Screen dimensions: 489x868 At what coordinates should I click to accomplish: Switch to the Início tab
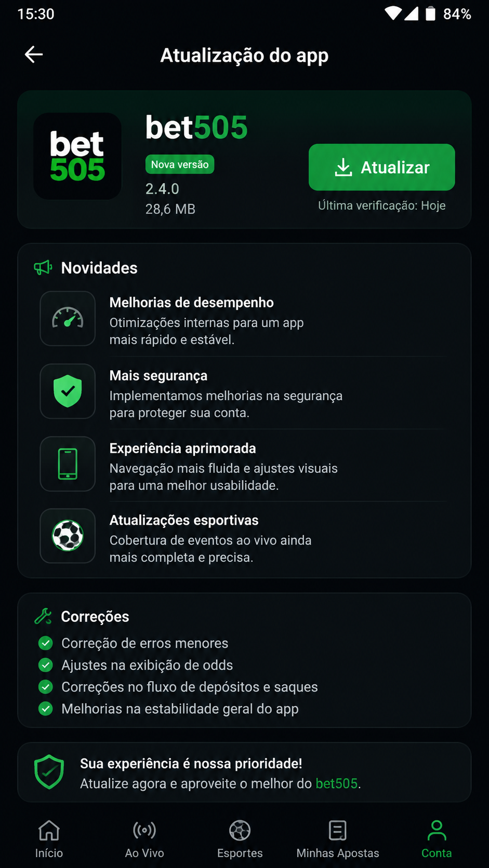(49, 839)
